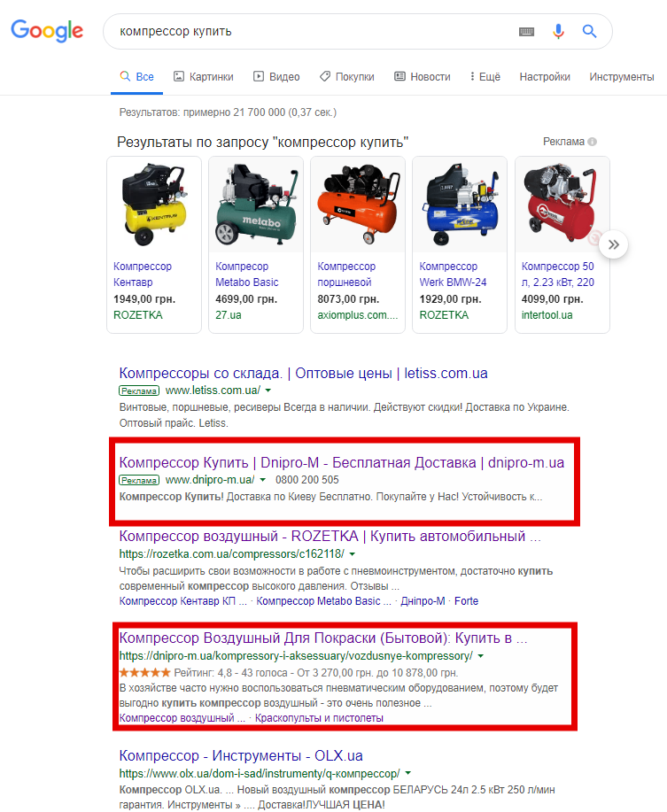667x812 pixels.
Task: Switch to Картинки tab
Action: [x=203, y=77]
